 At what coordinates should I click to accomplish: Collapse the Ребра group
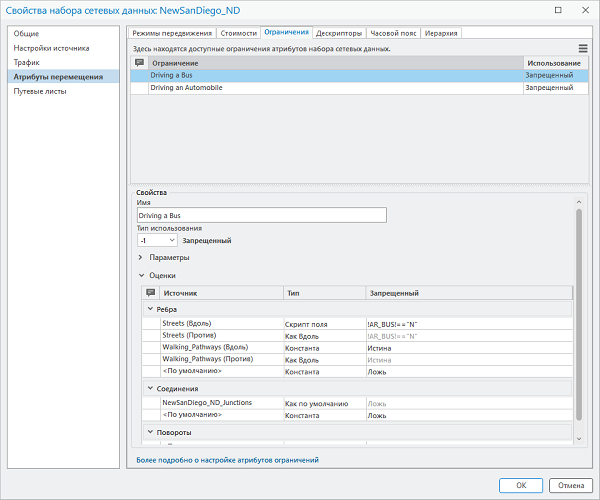click(150, 309)
